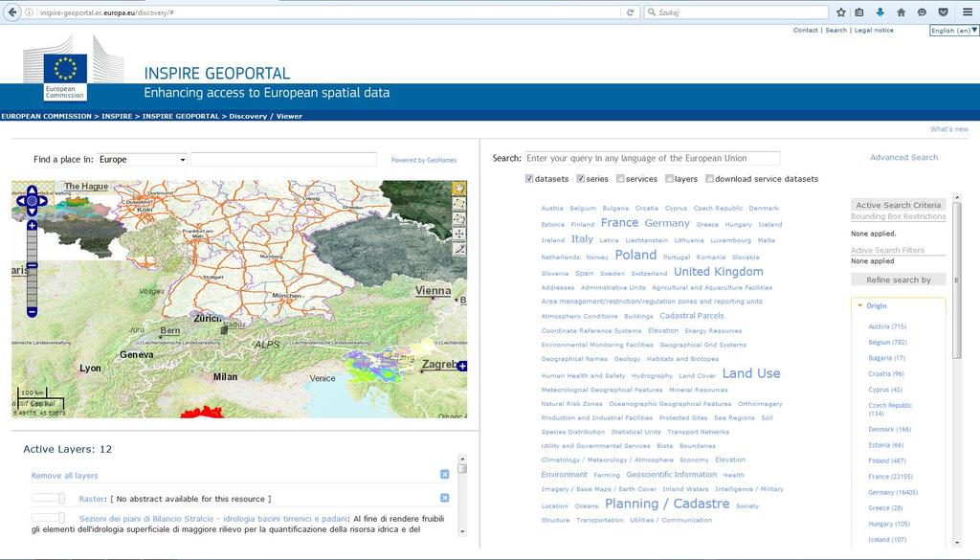The height and width of the screenshot is (560, 980).
Task: Open the overview map plus button near Zagreb
Action: (462, 366)
